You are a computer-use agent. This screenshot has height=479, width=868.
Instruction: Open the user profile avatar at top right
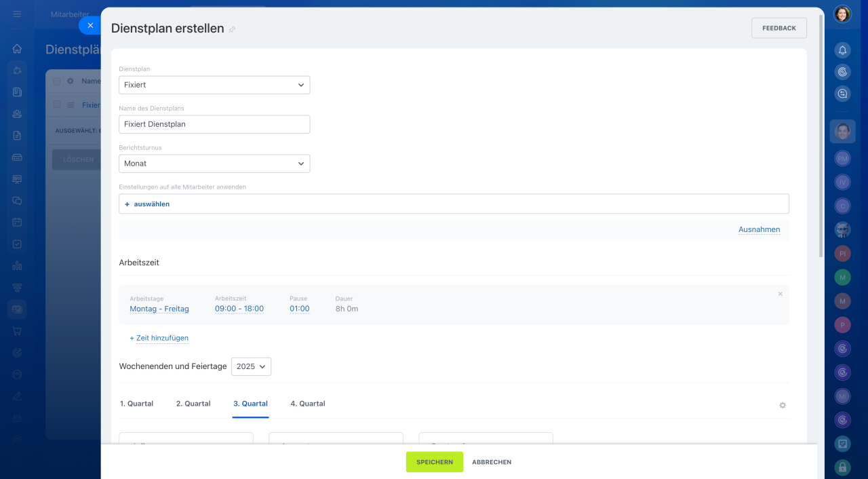(842, 14)
